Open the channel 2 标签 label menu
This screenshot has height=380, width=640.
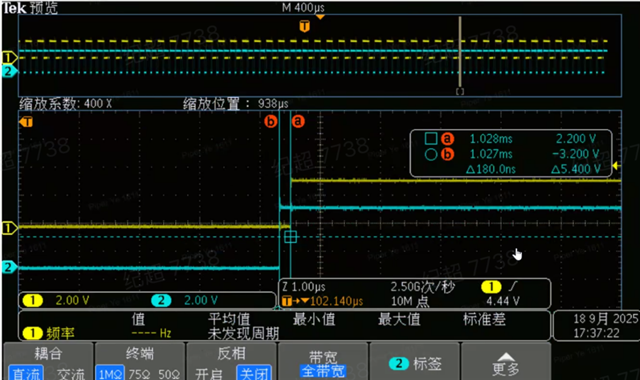[415, 362]
